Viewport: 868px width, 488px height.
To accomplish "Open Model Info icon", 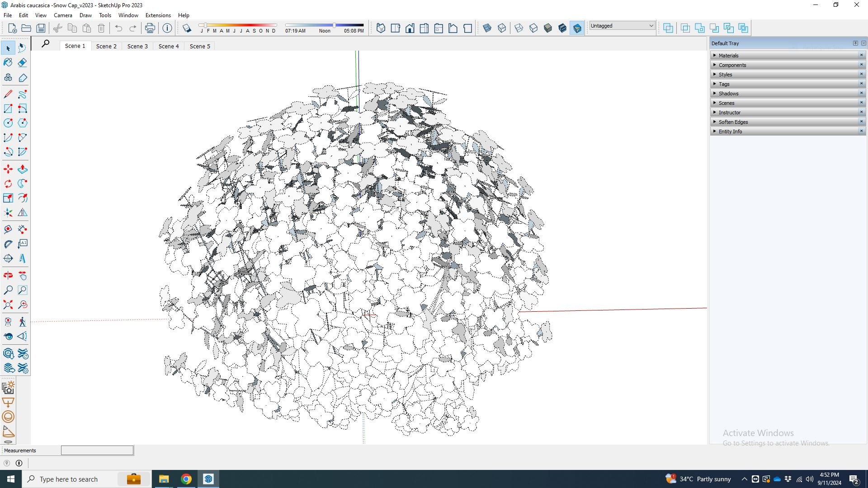I will 167,28.
